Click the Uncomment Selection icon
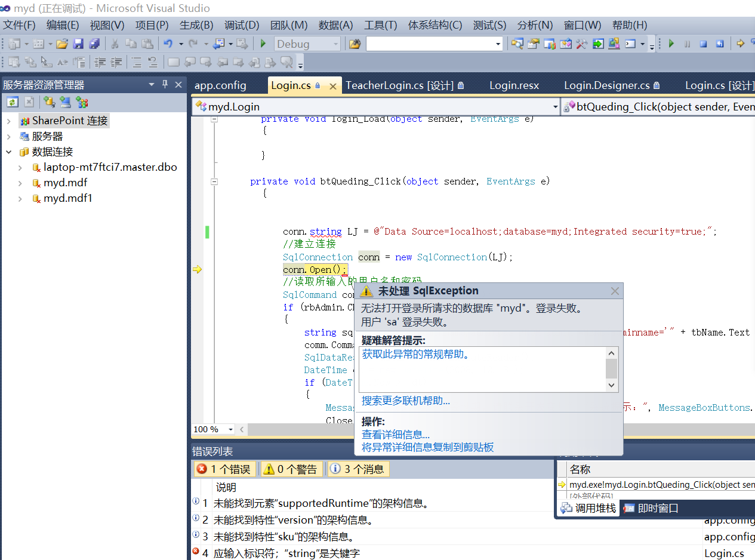 [x=153, y=61]
